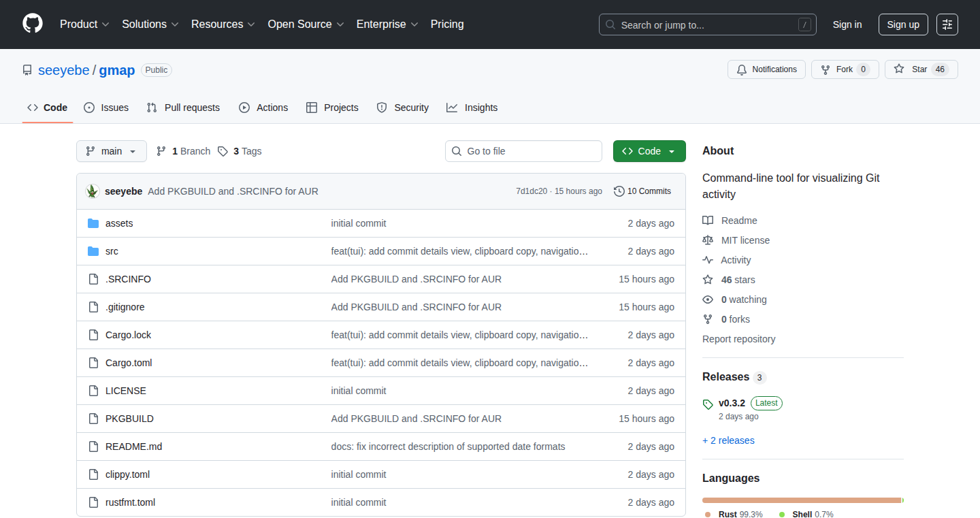Click the Rust 99.3% language link
The image size is (980, 518).
point(734,514)
